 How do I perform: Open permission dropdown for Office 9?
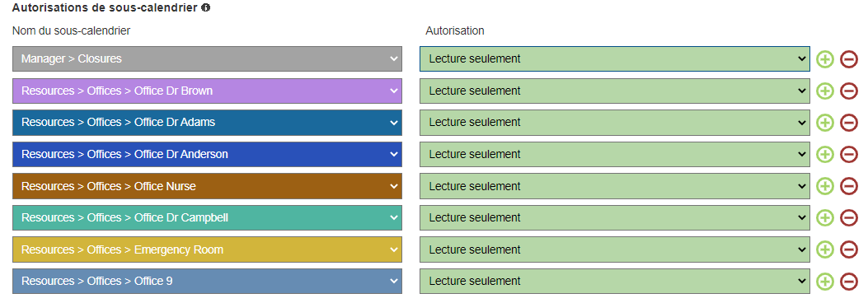[x=614, y=282]
